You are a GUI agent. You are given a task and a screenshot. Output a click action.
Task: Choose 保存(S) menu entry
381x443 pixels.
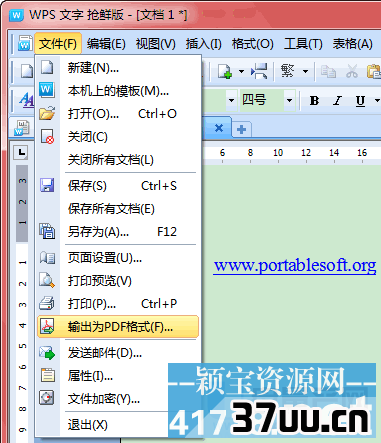(x=118, y=186)
